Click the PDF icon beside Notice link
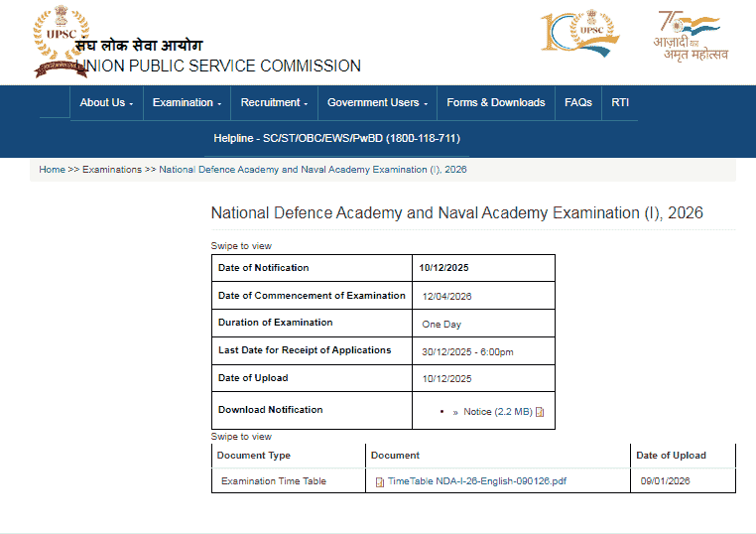The image size is (756, 534). pyautogui.click(x=540, y=412)
